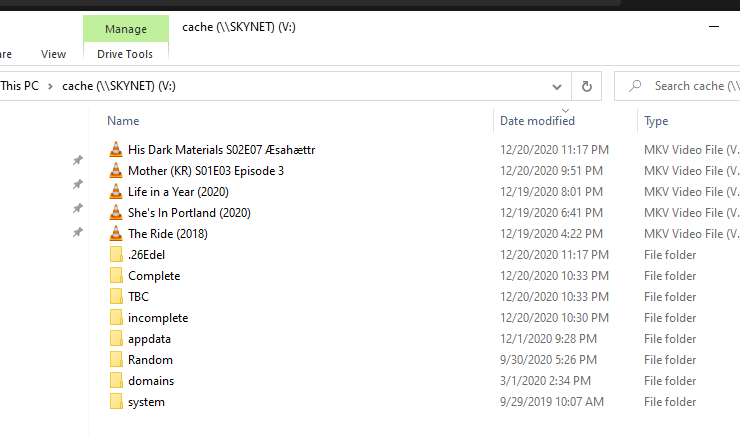
Task: Select the VLC icon of His Dark Materials
Action: coord(116,150)
